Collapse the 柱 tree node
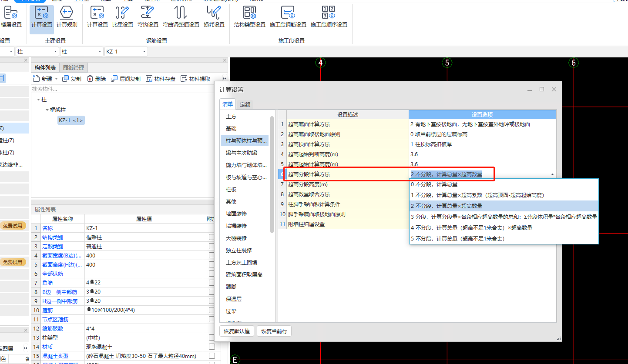 click(38, 100)
